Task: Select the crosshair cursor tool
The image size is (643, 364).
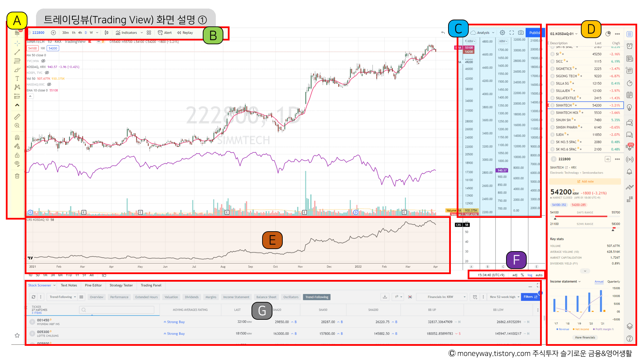Action: (17, 43)
